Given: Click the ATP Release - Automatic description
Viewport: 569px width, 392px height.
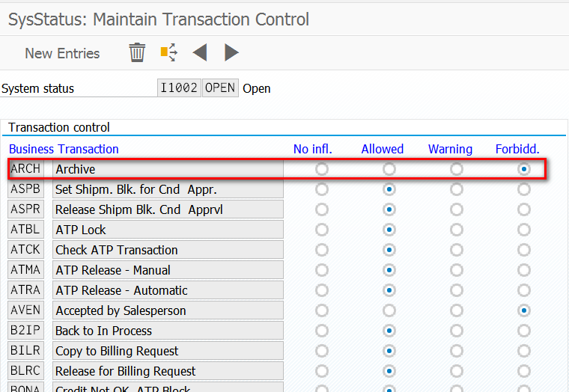Looking at the screenshot, I should click(x=168, y=290).
